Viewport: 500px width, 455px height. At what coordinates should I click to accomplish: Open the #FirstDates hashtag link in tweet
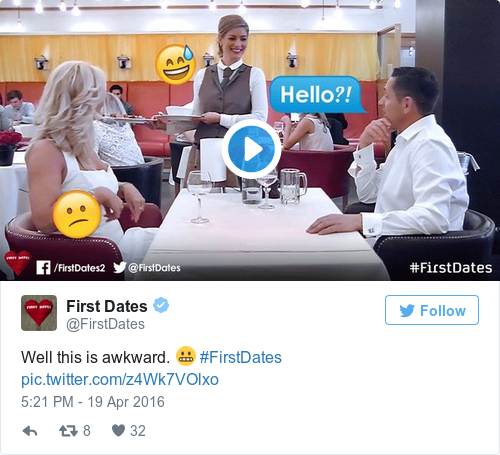240,357
